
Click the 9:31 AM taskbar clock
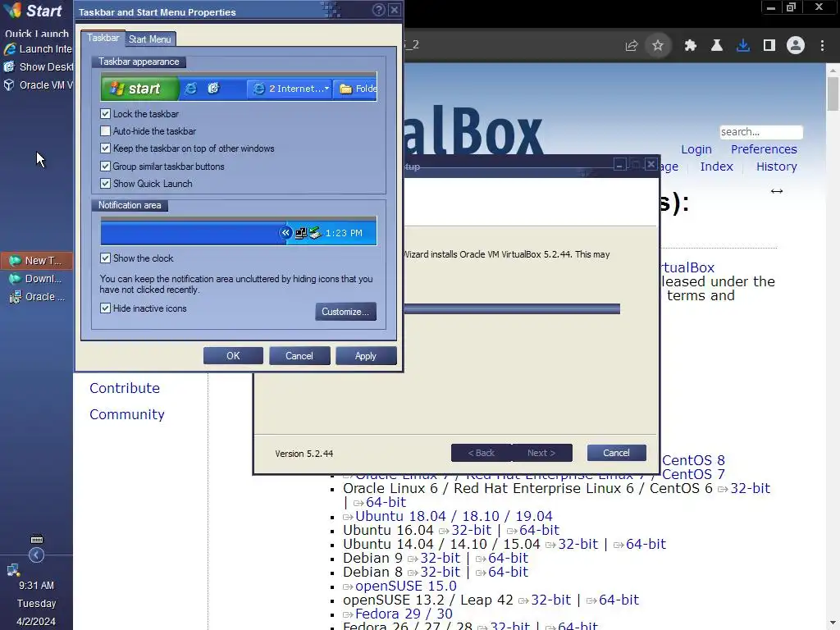click(x=36, y=586)
